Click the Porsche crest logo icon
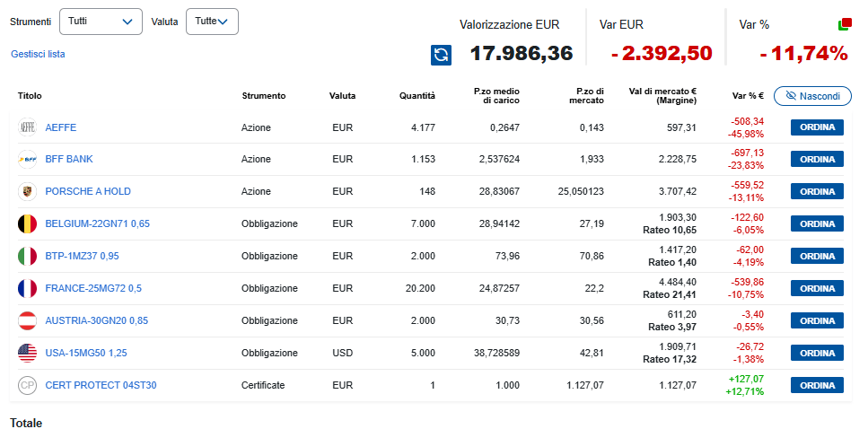The image size is (868, 429). click(x=27, y=191)
